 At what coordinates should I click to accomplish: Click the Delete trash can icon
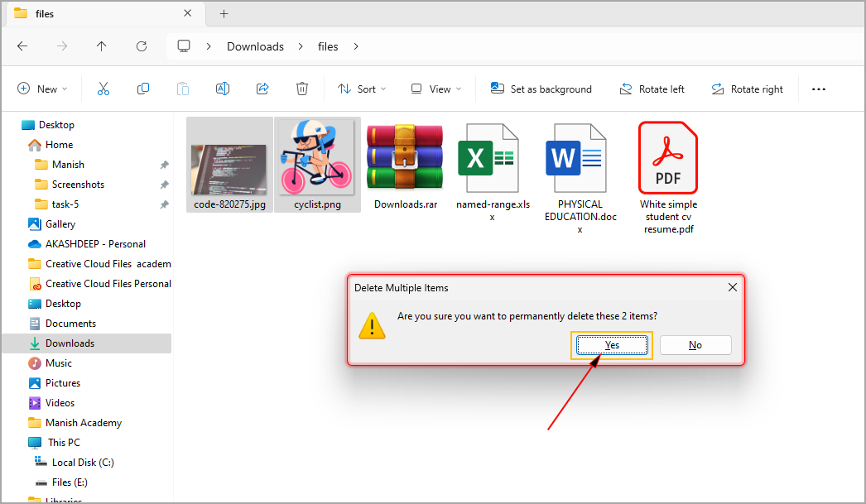302,89
